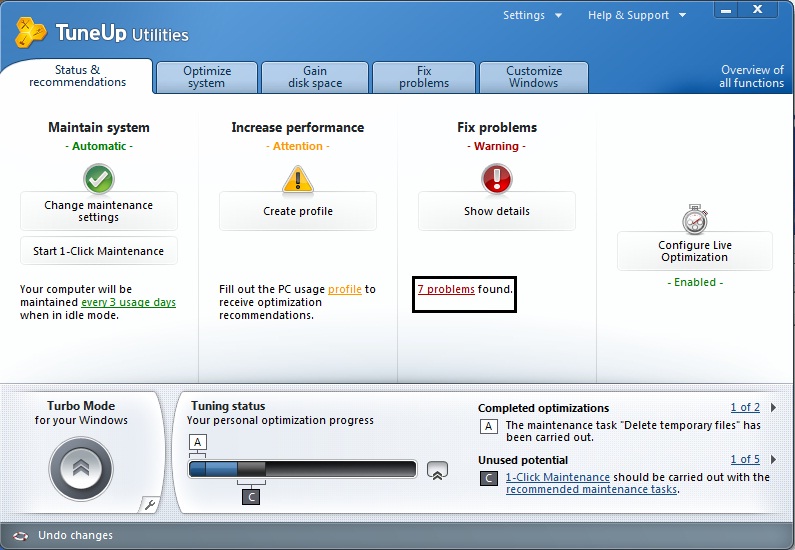
Task: Click Start 1-Click Maintenance button
Action: 99,251
